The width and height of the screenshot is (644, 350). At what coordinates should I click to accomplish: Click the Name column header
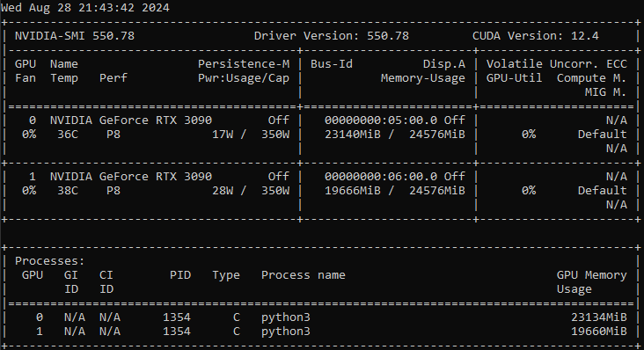pos(64,64)
